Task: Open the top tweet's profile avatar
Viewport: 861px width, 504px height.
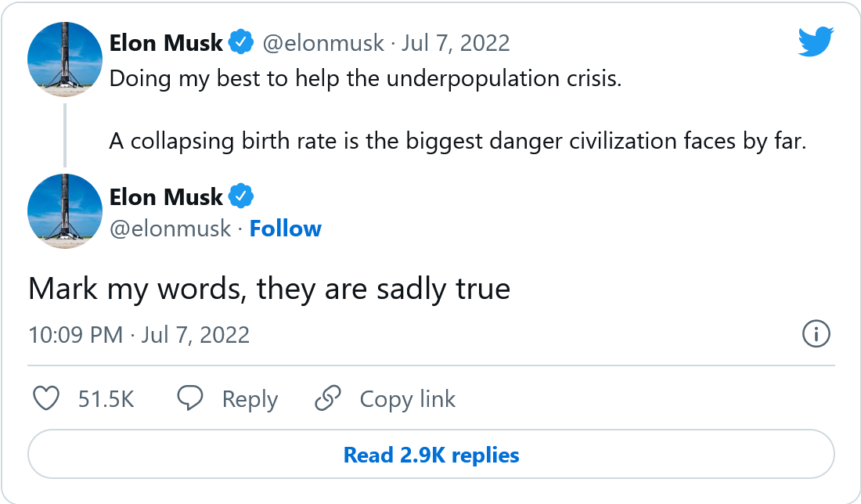Action: coord(65,59)
